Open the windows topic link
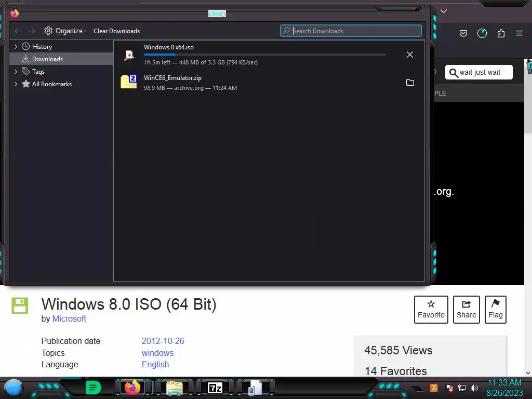 [x=157, y=353]
